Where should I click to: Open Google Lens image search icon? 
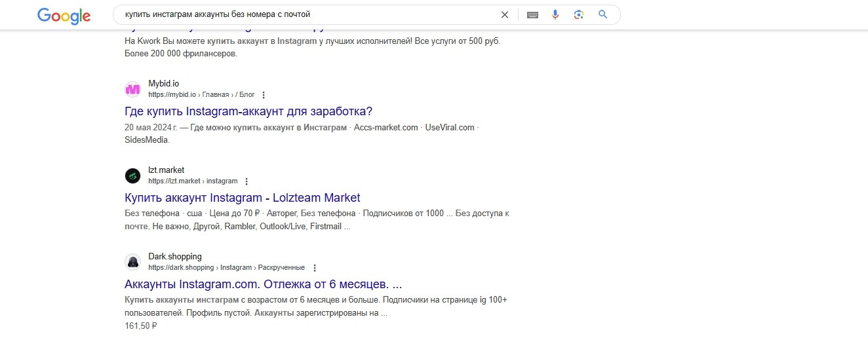[578, 14]
